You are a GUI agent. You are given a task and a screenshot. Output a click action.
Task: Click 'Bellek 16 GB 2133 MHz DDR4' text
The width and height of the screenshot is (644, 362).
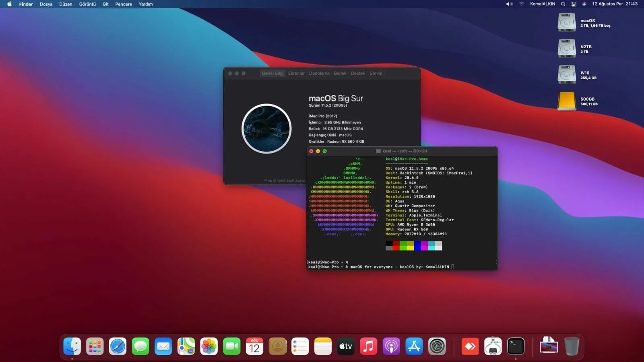(x=336, y=129)
